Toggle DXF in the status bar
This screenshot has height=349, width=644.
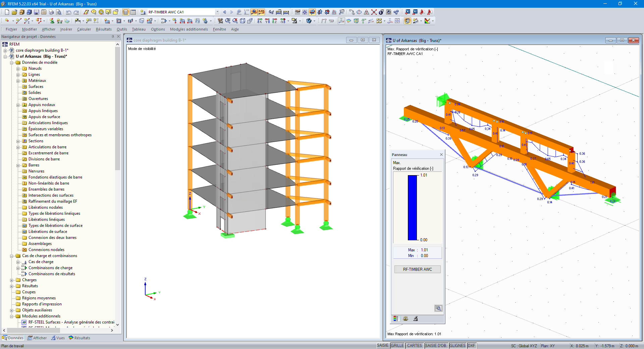coord(471,346)
